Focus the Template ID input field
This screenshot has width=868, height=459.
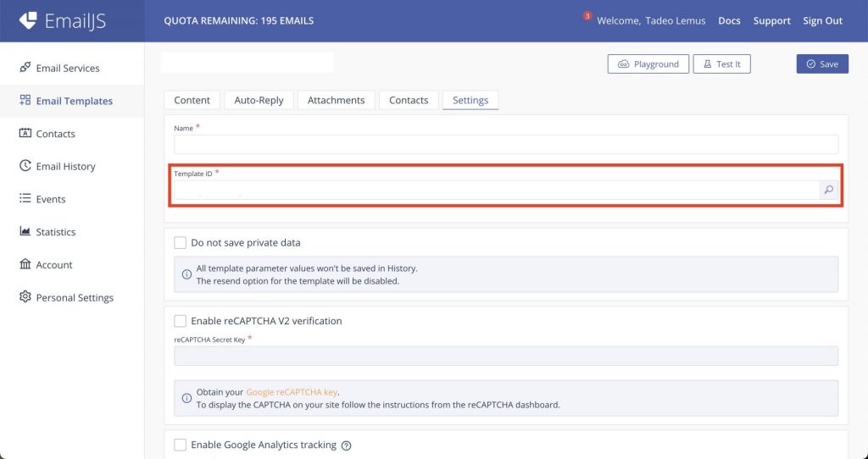497,190
